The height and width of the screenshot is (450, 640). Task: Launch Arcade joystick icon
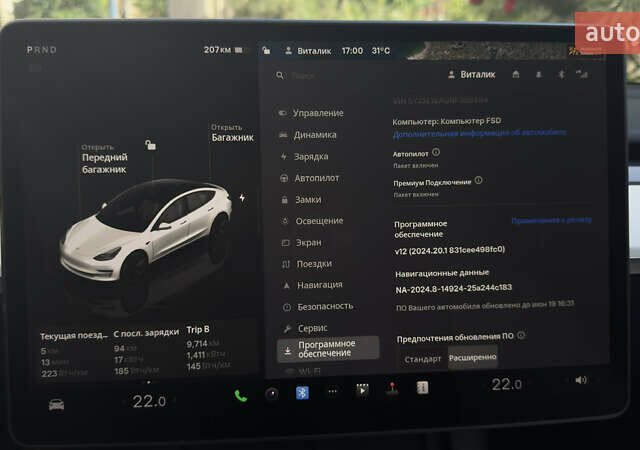(x=392, y=389)
